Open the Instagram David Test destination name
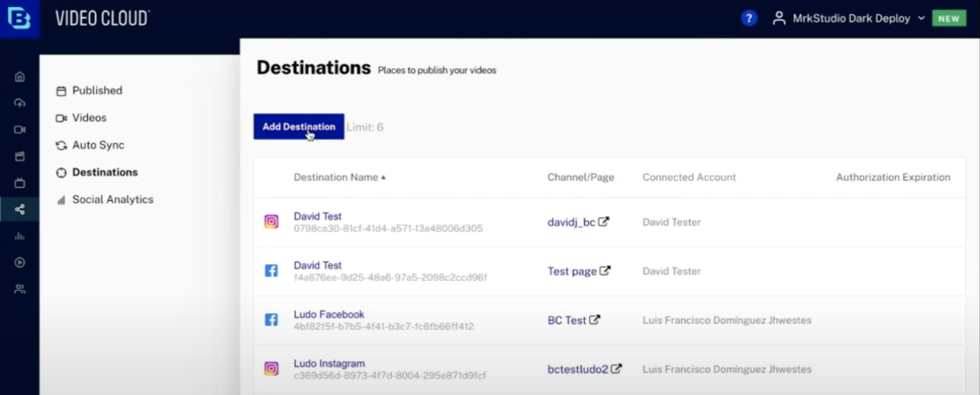 [x=318, y=216]
